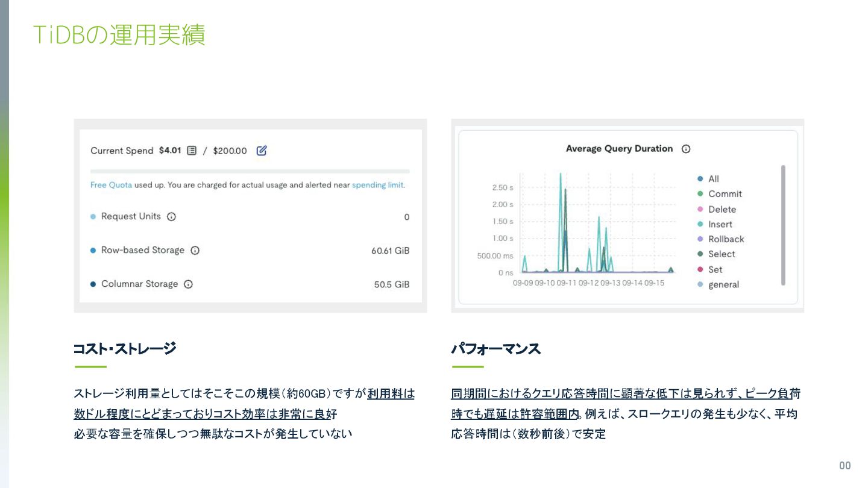
Task: Open the Average Query Duration info icon
Action: pyautogui.click(x=686, y=149)
